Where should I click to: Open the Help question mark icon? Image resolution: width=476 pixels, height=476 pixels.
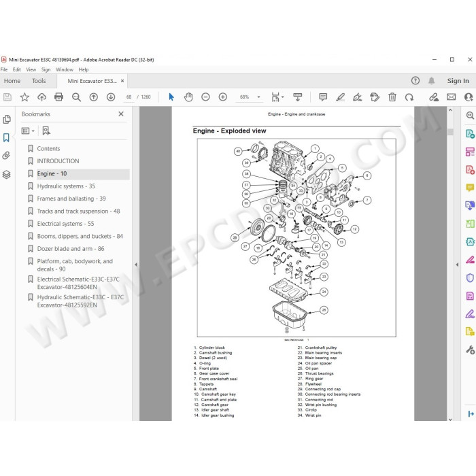415,80
